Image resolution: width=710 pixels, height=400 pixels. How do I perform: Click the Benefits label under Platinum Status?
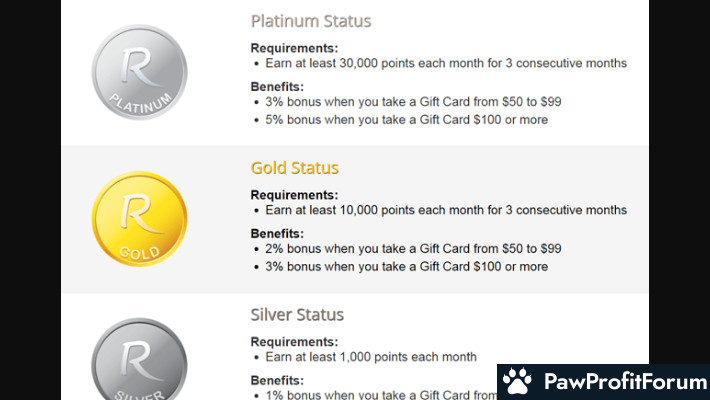(x=277, y=87)
